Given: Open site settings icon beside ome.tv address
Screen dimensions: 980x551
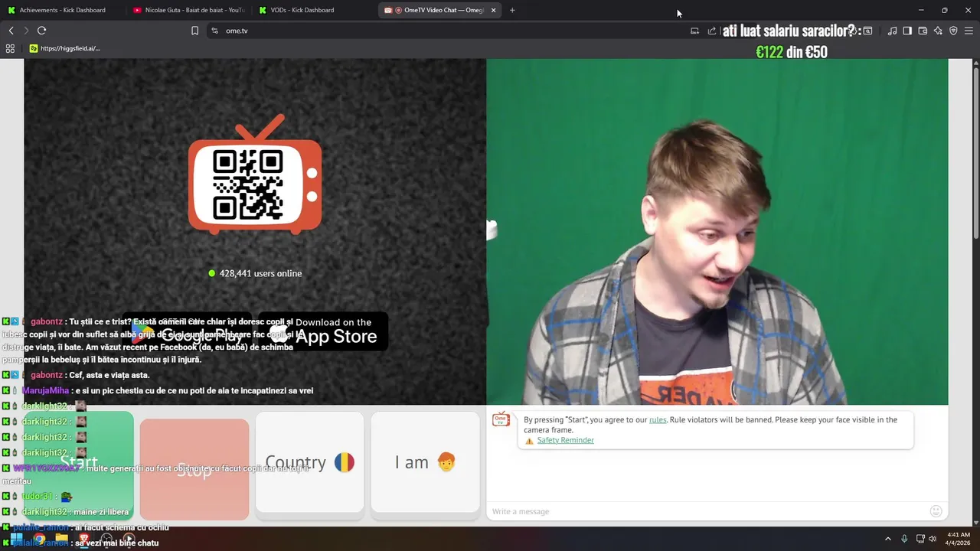Looking at the screenshot, I should click(x=214, y=31).
